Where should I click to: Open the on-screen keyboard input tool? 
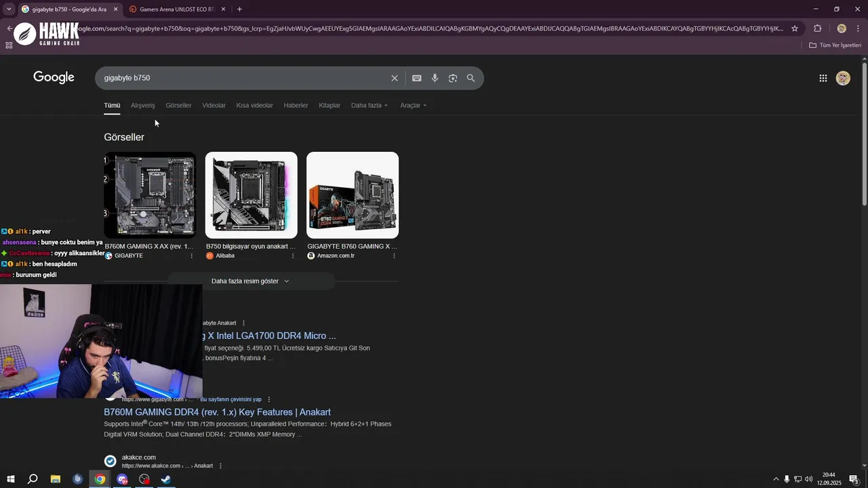tap(417, 78)
